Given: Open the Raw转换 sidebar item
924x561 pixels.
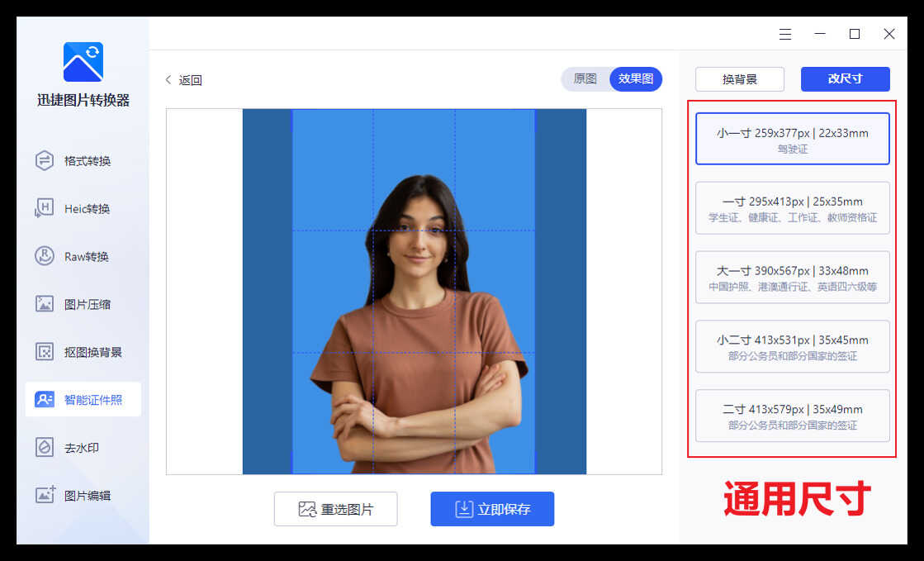Looking at the screenshot, I should (83, 256).
